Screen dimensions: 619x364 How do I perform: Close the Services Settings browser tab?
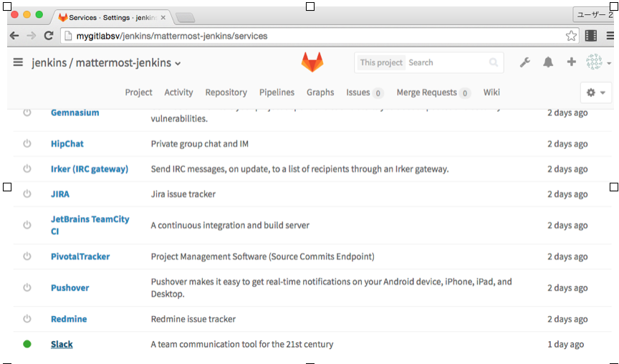pos(163,18)
